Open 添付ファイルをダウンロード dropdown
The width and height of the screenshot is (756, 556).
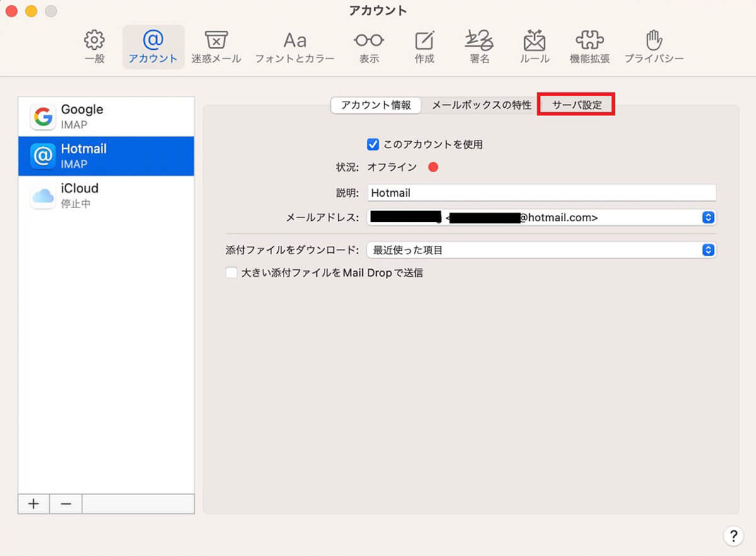click(x=542, y=250)
